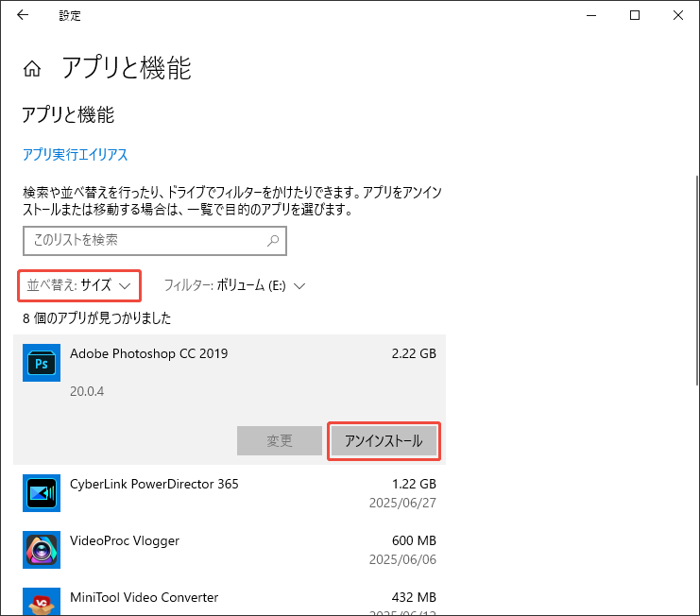The width and height of the screenshot is (700, 616).
Task: Click the date 2025/06/27
Action: (402, 503)
